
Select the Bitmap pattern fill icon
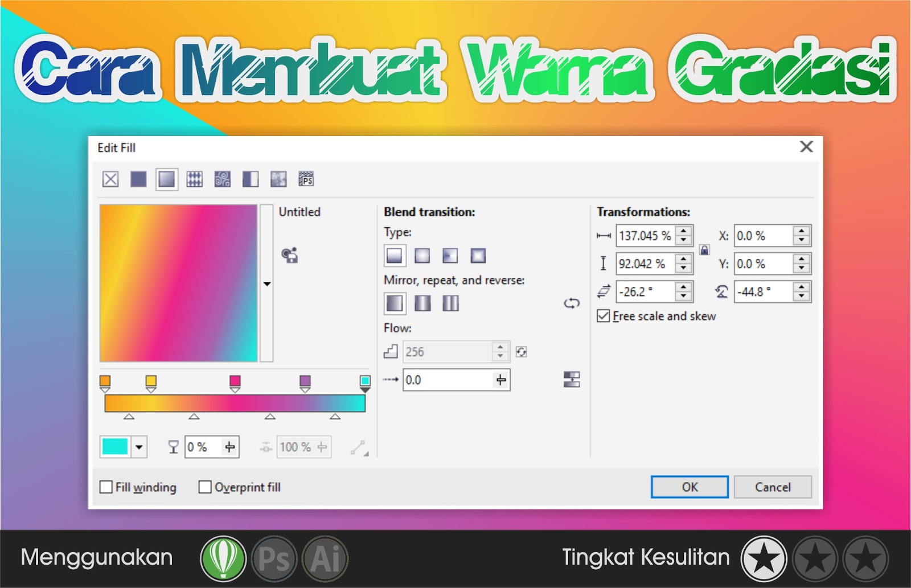click(x=222, y=179)
